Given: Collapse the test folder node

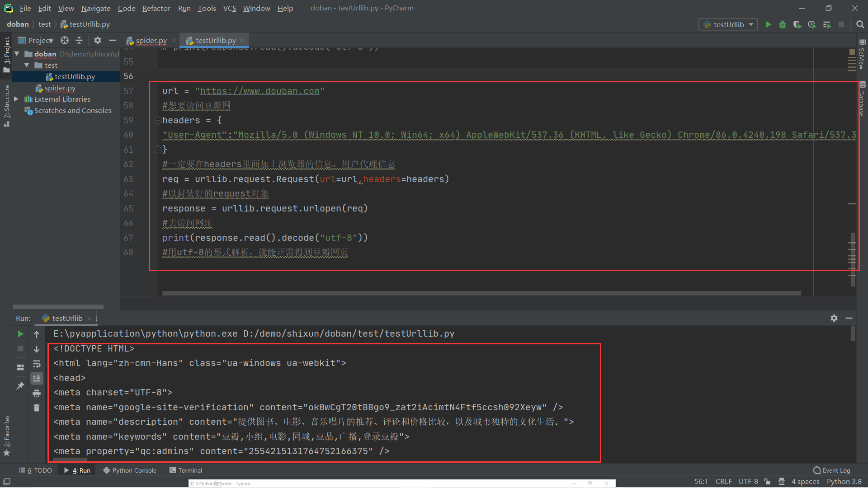Looking at the screenshot, I should click(x=27, y=65).
